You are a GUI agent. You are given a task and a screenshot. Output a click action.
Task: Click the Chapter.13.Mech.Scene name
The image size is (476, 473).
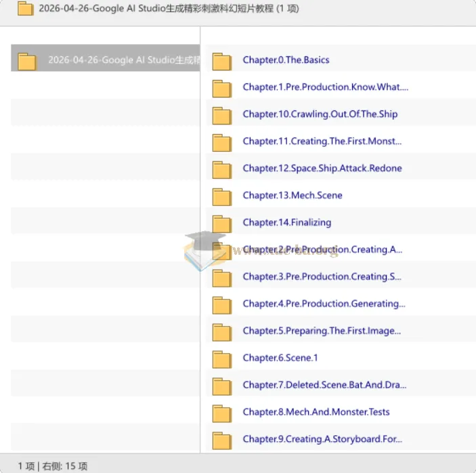[x=293, y=195]
